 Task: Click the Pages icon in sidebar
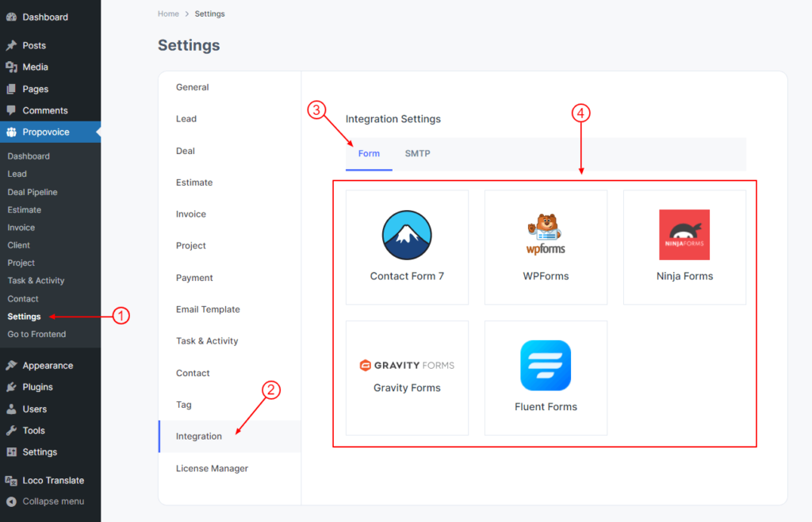pos(11,89)
